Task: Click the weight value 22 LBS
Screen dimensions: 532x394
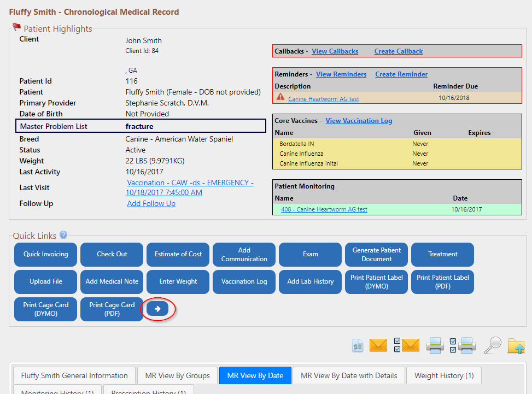Action: pos(155,161)
